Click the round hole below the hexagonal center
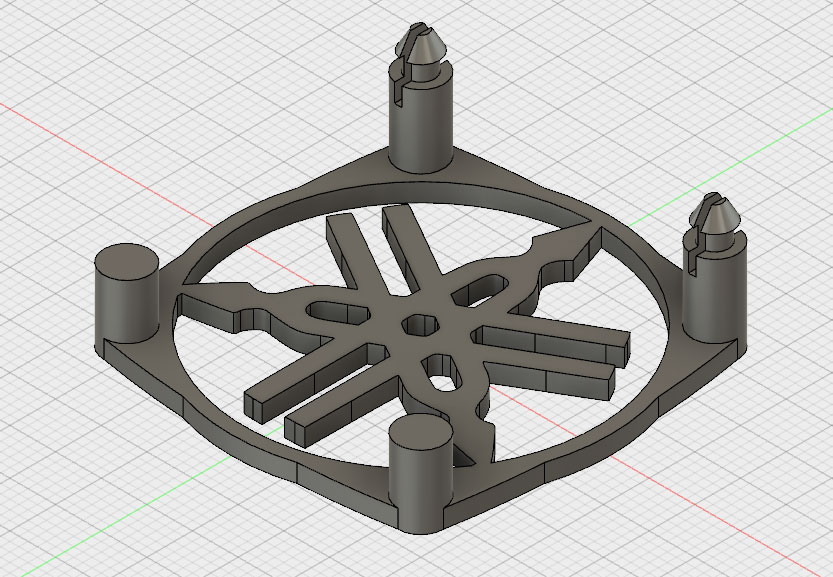 (x=440, y=367)
